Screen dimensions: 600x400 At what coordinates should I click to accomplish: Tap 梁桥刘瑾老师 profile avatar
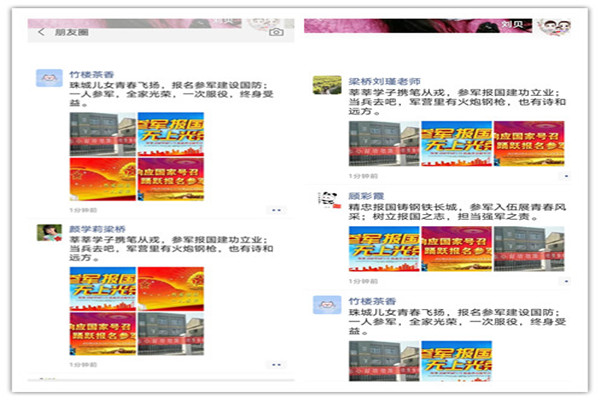click(x=326, y=85)
